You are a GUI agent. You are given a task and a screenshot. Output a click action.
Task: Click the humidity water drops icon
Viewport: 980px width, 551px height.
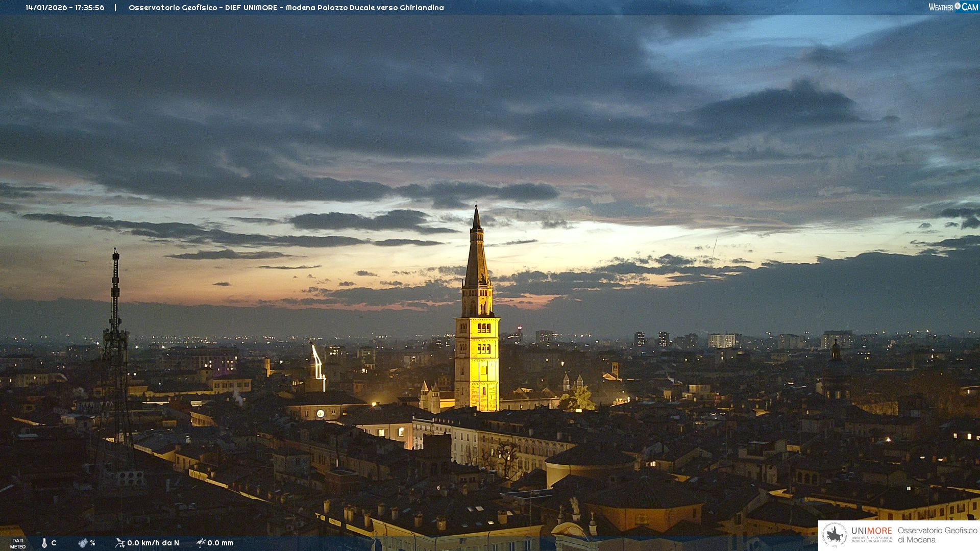pyautogui.click(x=83, y=543)
